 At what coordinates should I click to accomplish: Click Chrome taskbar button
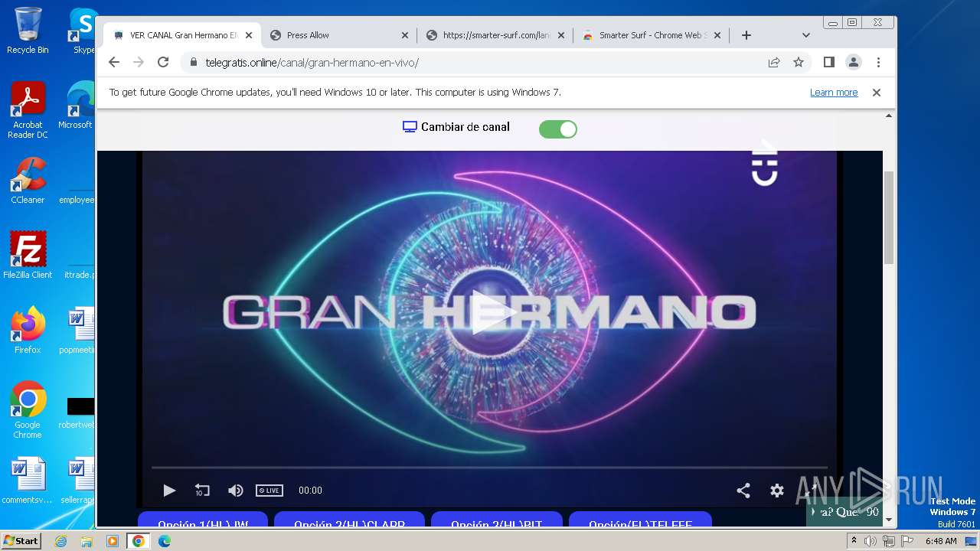click(138, 541)
